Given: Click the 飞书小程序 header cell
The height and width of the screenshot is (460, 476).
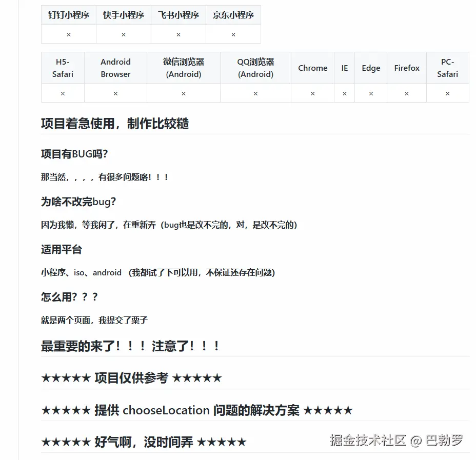Looking at the screenshot, I should tap(179, 15).
